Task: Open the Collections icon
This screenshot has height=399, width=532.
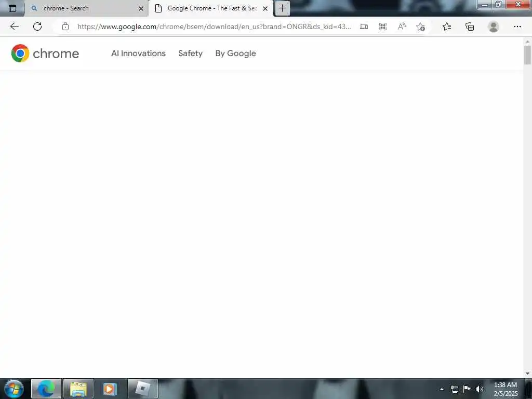Action: [x=470, y=26]
